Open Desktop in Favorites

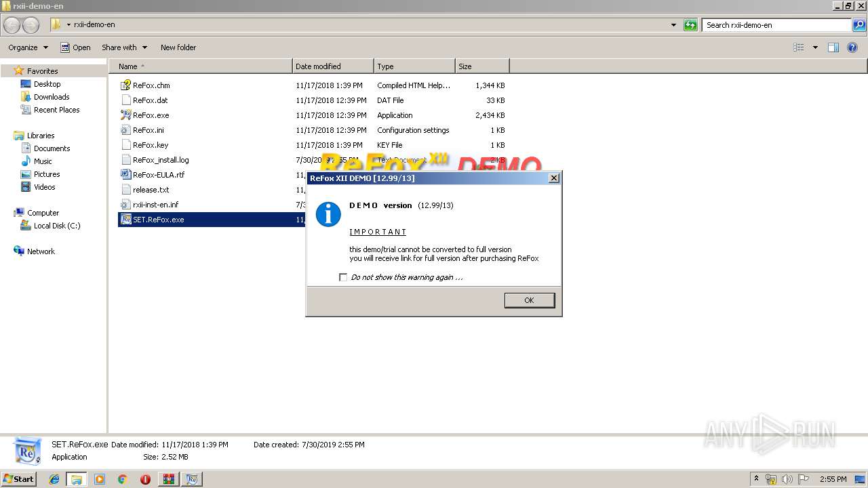(x=47, y=84)
